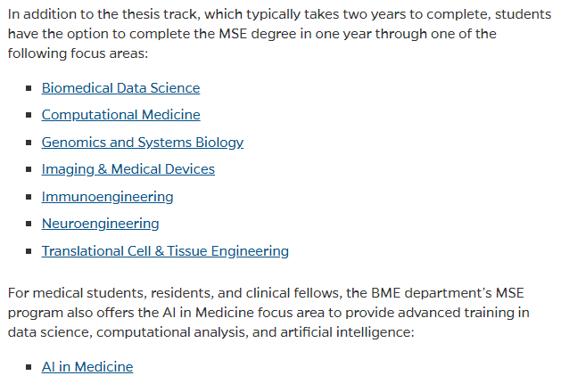Go to the Neuroengineering link
Viewport: 561px width, 392px height.
click(100, 224)
